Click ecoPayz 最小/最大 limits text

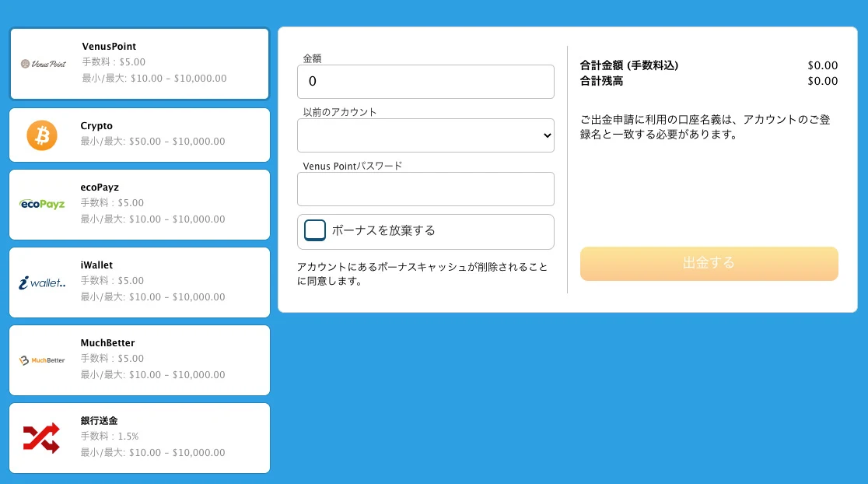tap(152, 219)
